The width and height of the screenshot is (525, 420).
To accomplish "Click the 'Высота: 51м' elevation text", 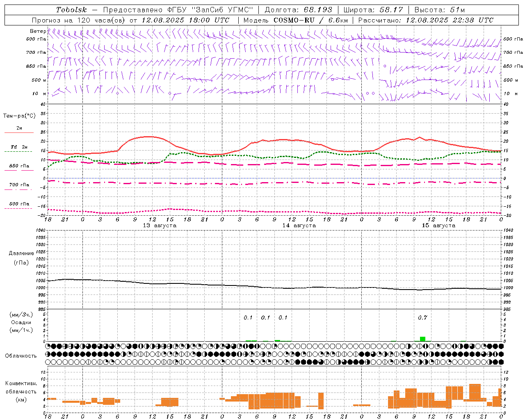I will click(x=440, y=10).
